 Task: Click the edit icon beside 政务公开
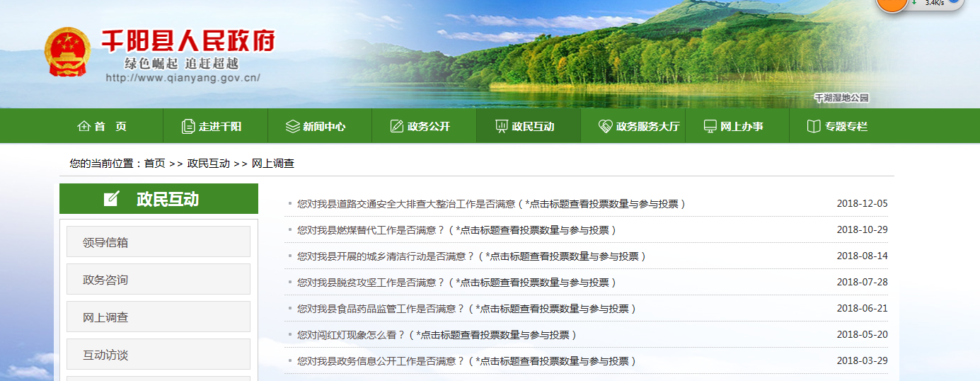[x=397, y=127]
